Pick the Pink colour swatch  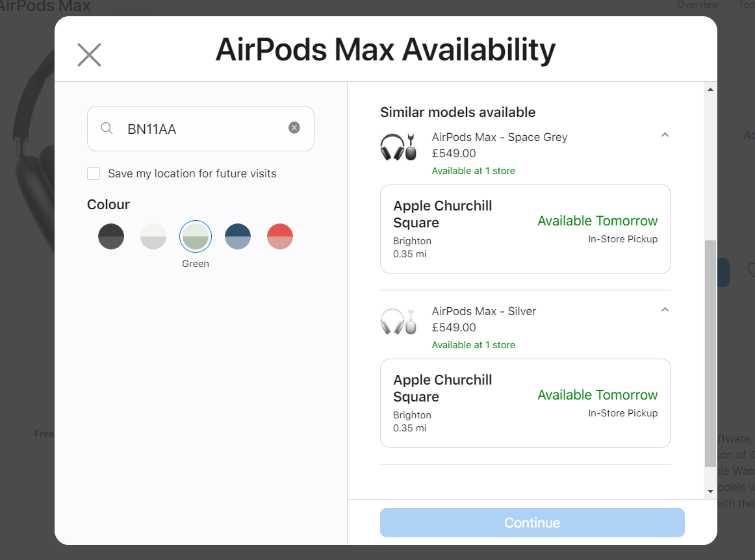point(280,236)
